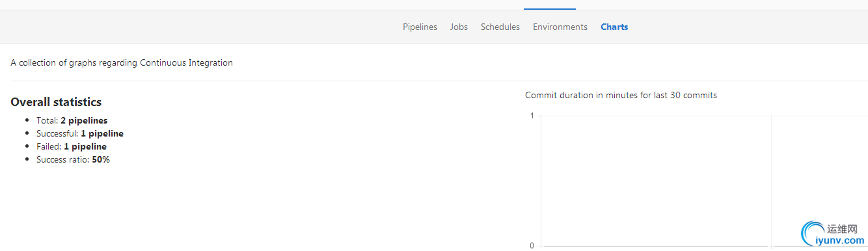
Task: Select the Overall statistics heading
Action: (x=56, y=102)
